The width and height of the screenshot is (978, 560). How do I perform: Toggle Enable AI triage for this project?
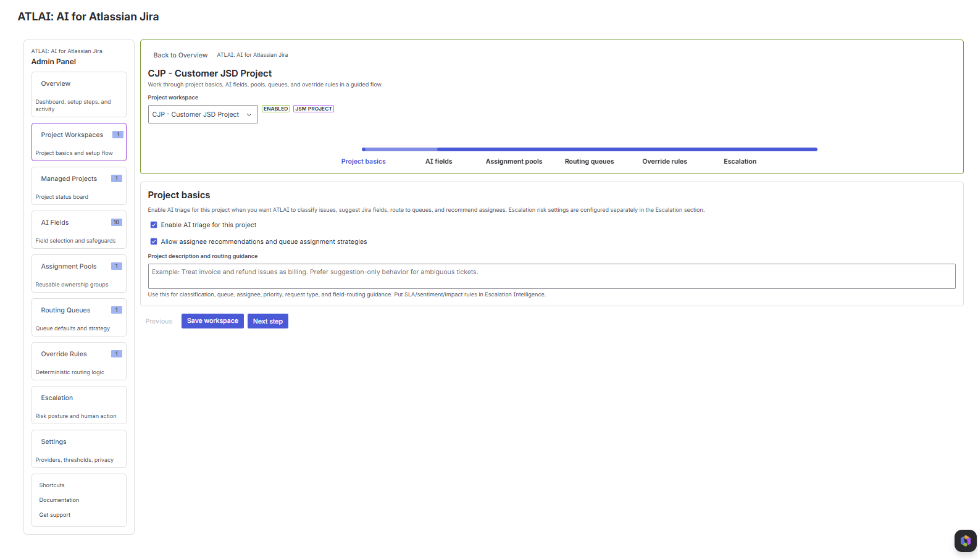pos(154,225)
